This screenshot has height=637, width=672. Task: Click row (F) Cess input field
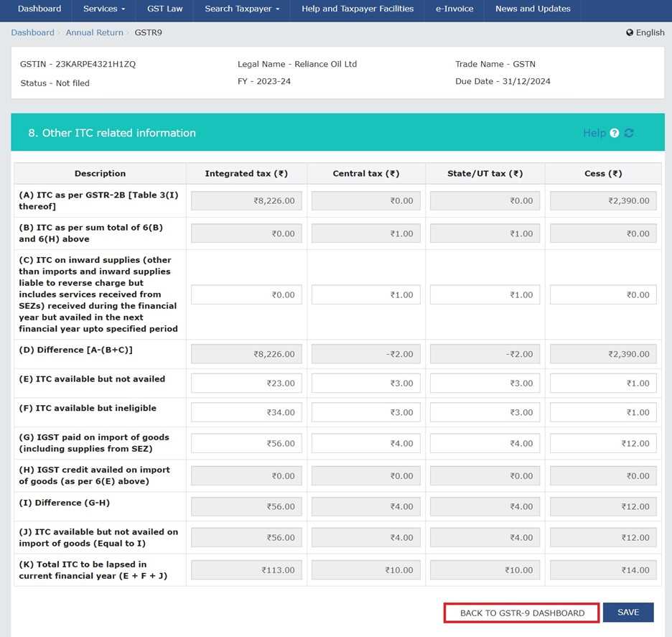pyautogui.click(x=603, y=412)
